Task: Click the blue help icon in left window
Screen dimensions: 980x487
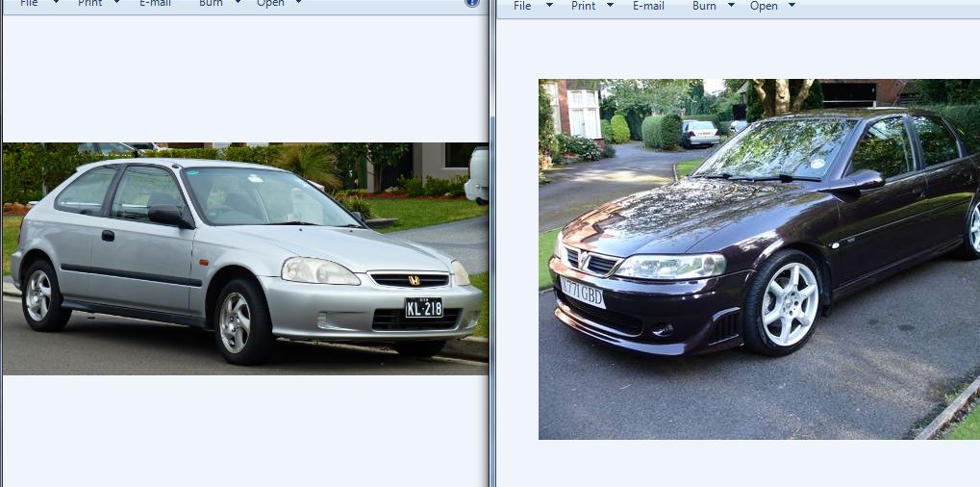Action: point(472,3)
